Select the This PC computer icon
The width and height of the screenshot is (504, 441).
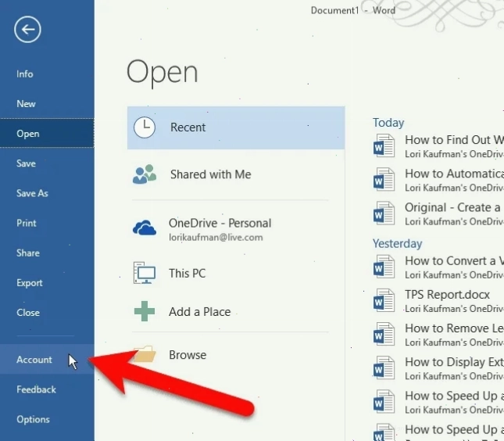coord(145,273)
